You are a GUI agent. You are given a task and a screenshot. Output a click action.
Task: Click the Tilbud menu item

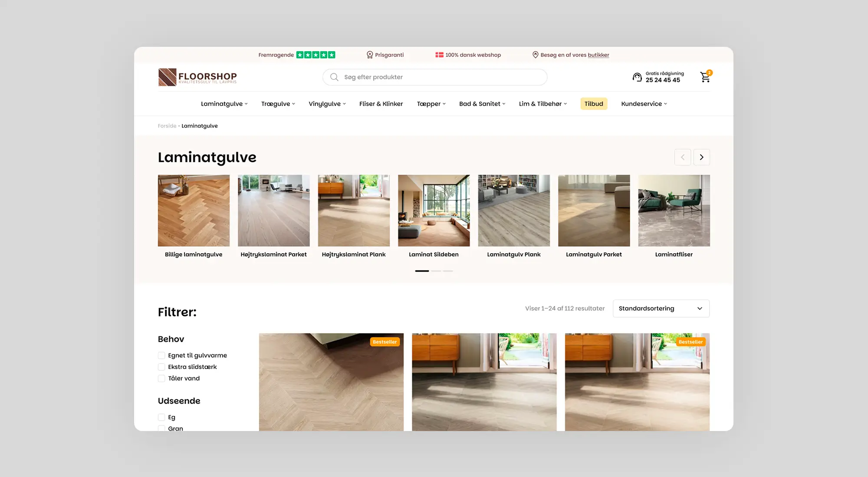click(x=593, y=104)
